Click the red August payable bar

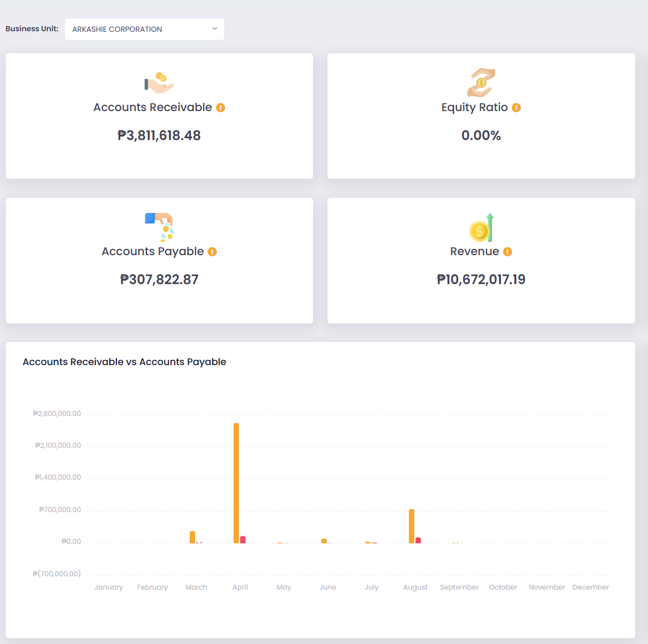(x=418, y=540)
